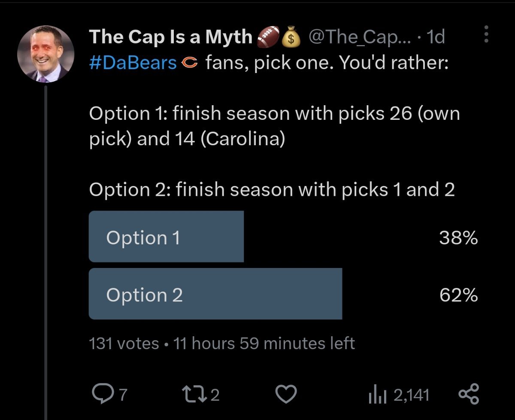Click the 1d timestamp

[x=436, y=37]
